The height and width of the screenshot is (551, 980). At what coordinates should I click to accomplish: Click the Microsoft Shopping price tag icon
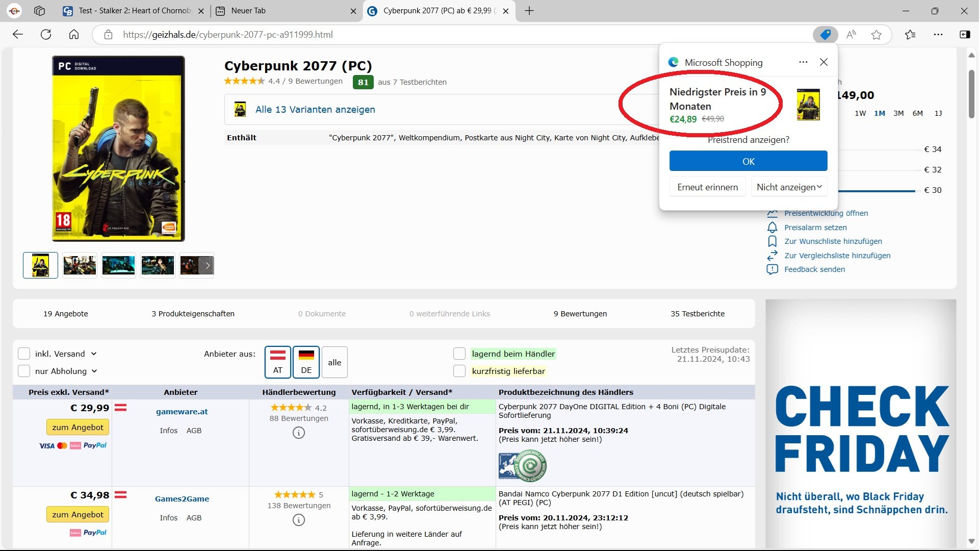825,35
